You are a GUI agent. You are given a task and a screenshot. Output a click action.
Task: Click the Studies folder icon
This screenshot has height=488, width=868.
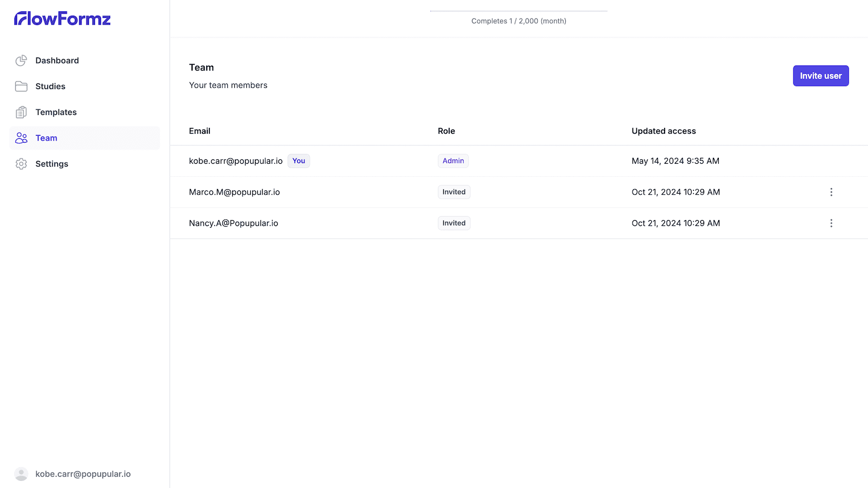point(21,86)
